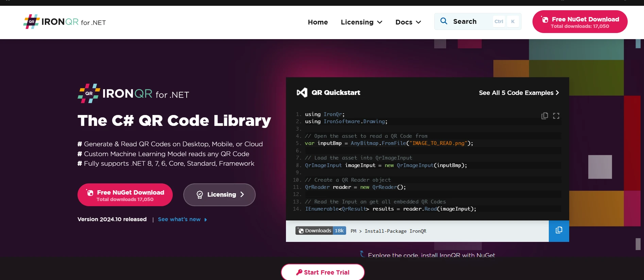Click the large IronQR hero logo

133,94
